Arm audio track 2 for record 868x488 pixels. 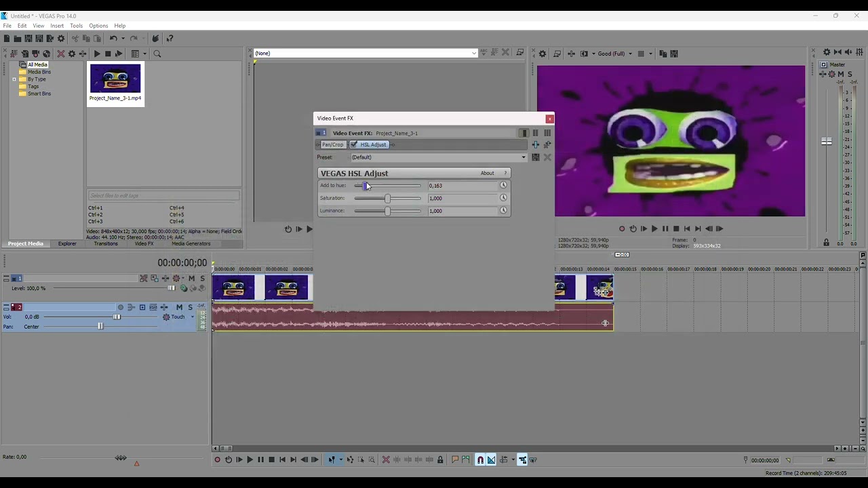click(x=121, y=307)
